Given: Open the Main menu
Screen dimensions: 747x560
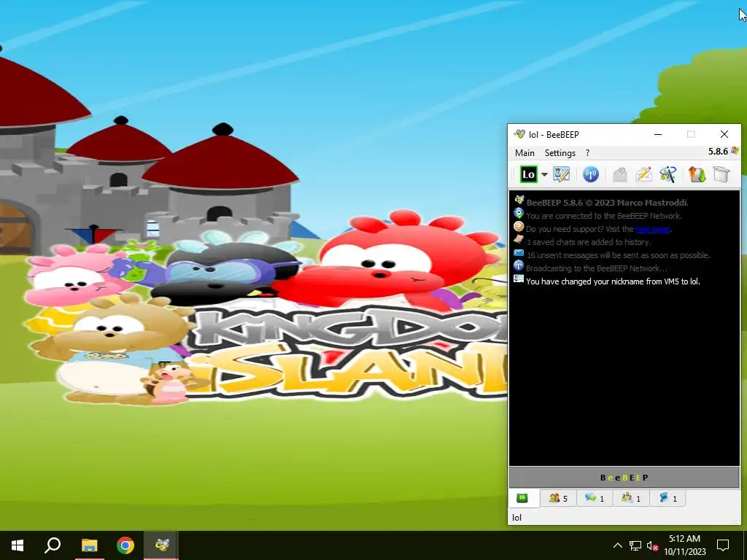Looking at the screenshot, I should [x=525, y=153].
